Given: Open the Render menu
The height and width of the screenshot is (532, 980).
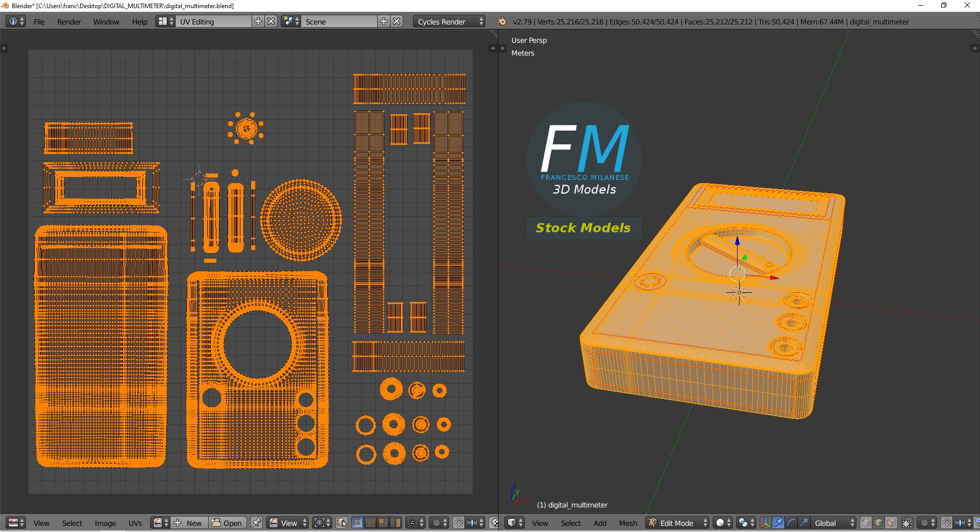Looking at the screenshot, I should (x=69, y=21).
